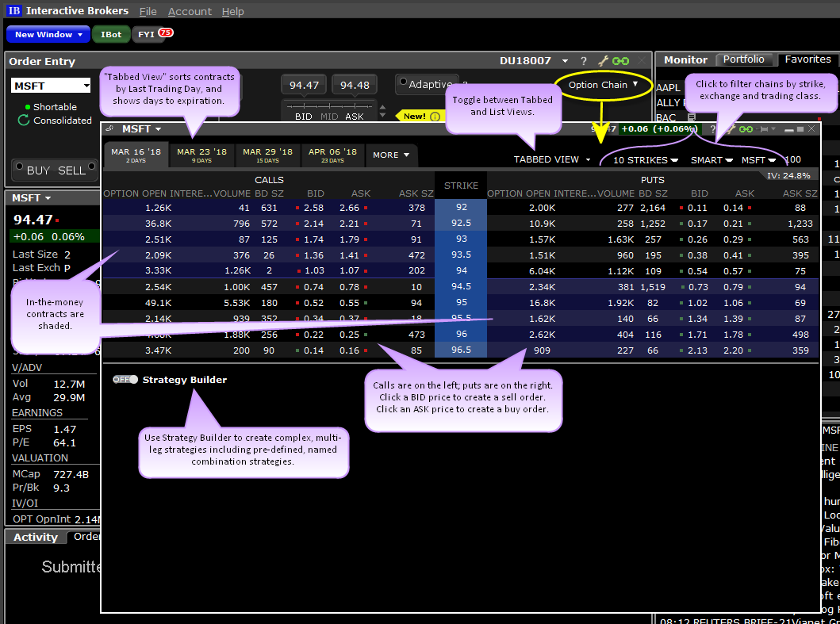Select the MAR 23 '18 expiration tab
The height and width of the screenshot is (624, 840).
tap(202, 155)
